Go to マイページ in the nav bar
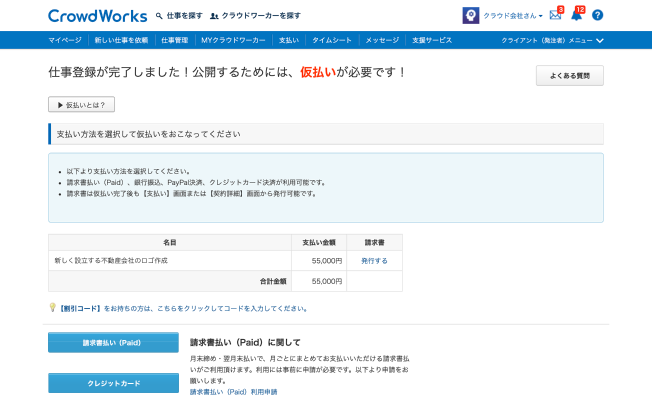 (65, 40)
